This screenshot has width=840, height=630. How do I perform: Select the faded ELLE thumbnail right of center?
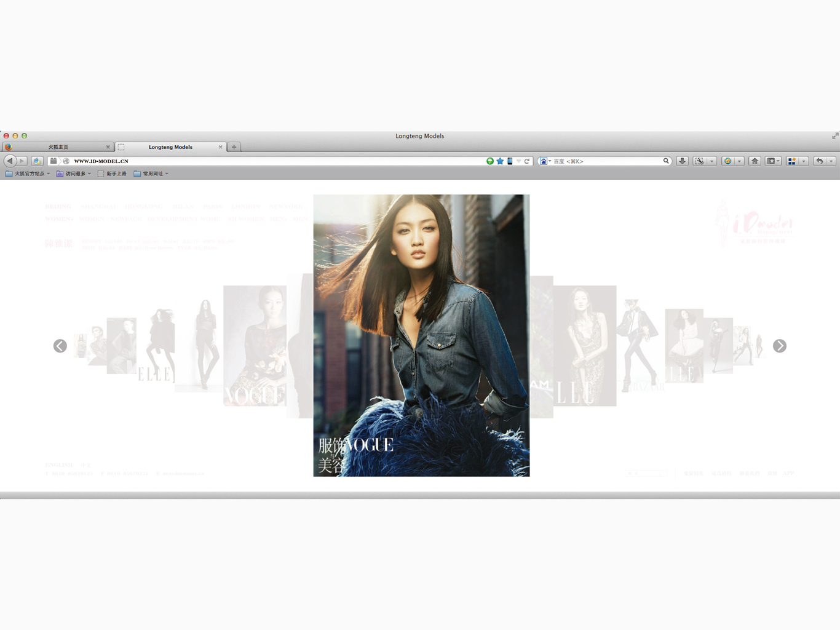click(585, 346)
